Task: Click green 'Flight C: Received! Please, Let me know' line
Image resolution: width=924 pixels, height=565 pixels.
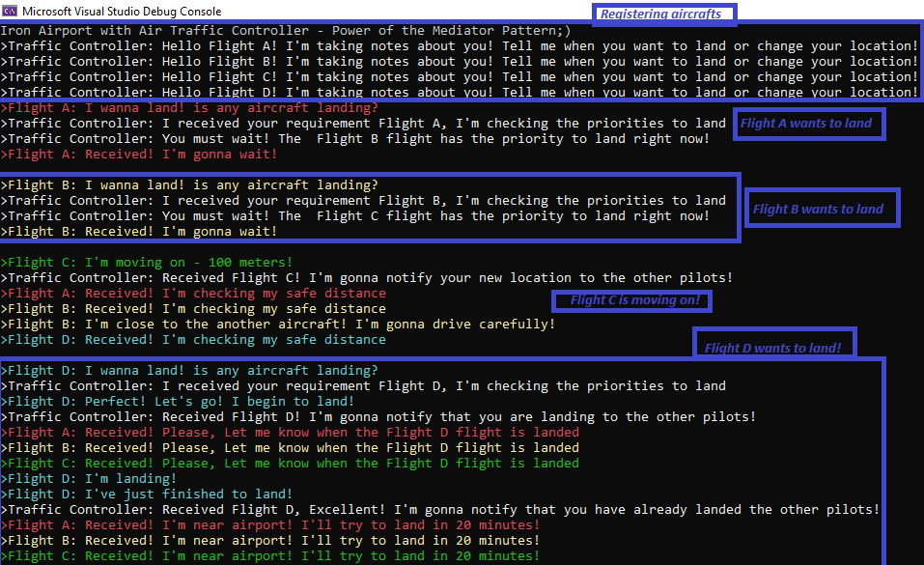Action: 290,463
